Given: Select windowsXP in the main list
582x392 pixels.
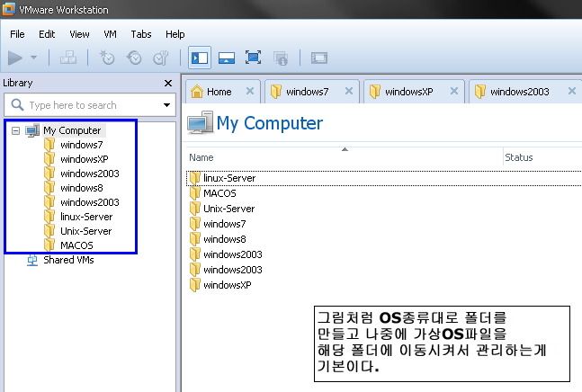Looking at the screenshot, I should 228,285.
